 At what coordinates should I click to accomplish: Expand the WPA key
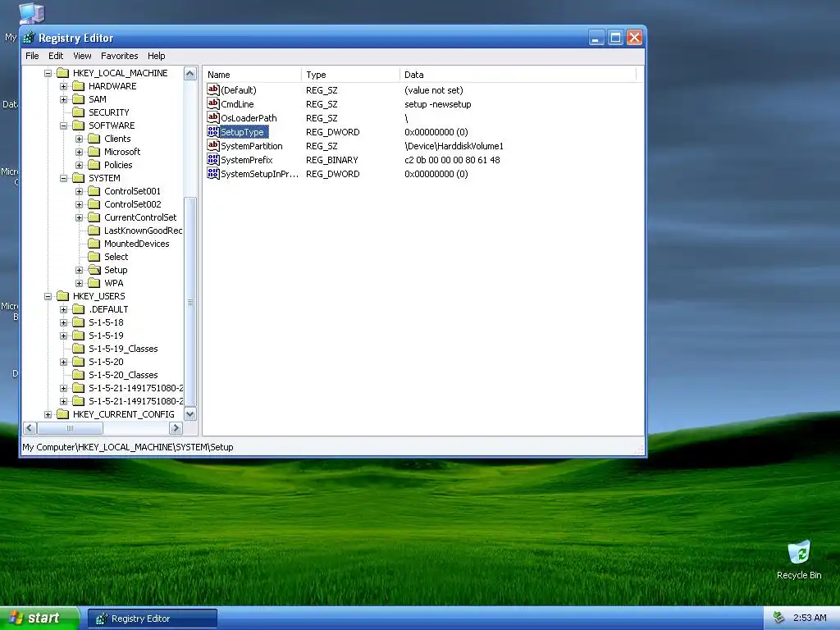[80, 283]
